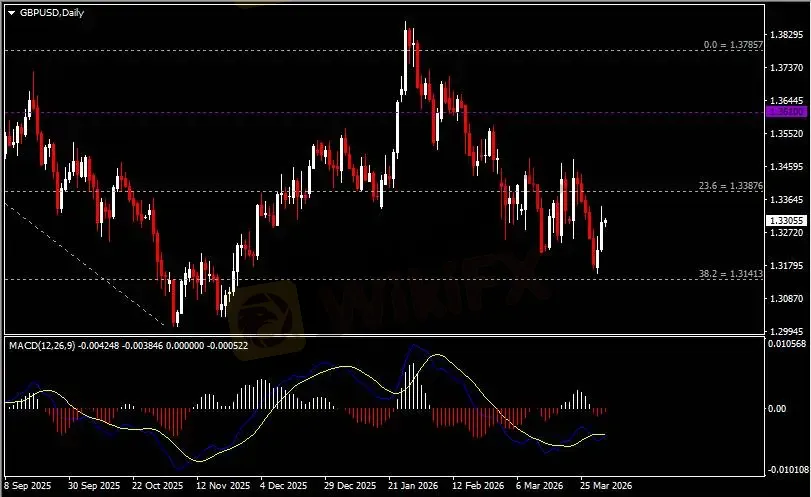811x497 pixels.
Task: Click the 30 Sep 2025 date label
Action: coord(94,486)
